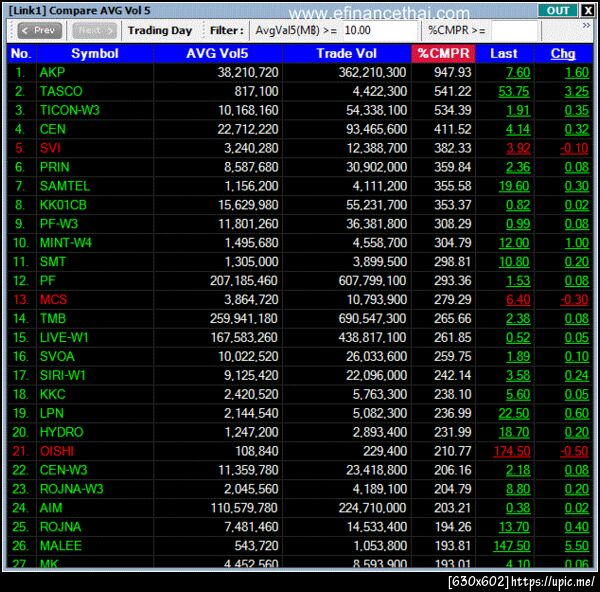This screenshot has height=592, width=600.
Task: Click the Filter label in toolbar
Action: [227, 30]
